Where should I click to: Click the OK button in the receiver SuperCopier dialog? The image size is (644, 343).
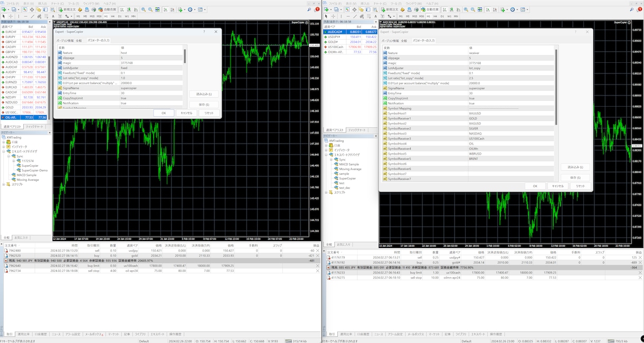pos(535,186)
